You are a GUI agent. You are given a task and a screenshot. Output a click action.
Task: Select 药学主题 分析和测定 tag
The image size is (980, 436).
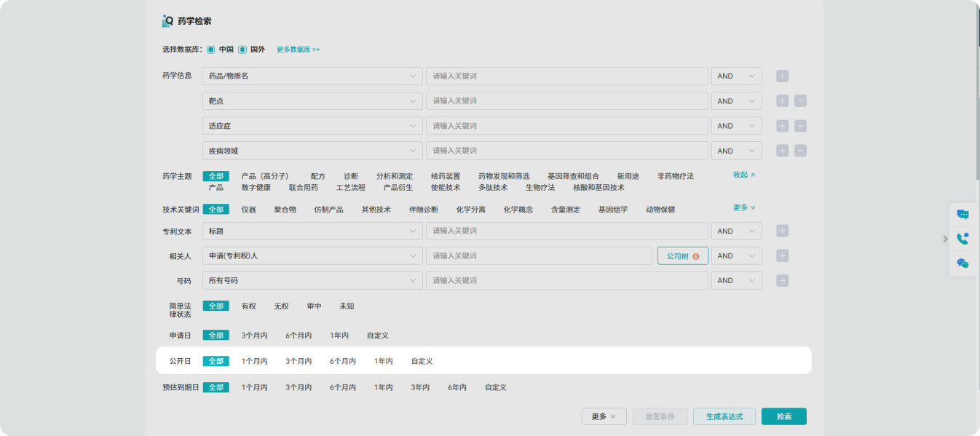click(395, 176)
